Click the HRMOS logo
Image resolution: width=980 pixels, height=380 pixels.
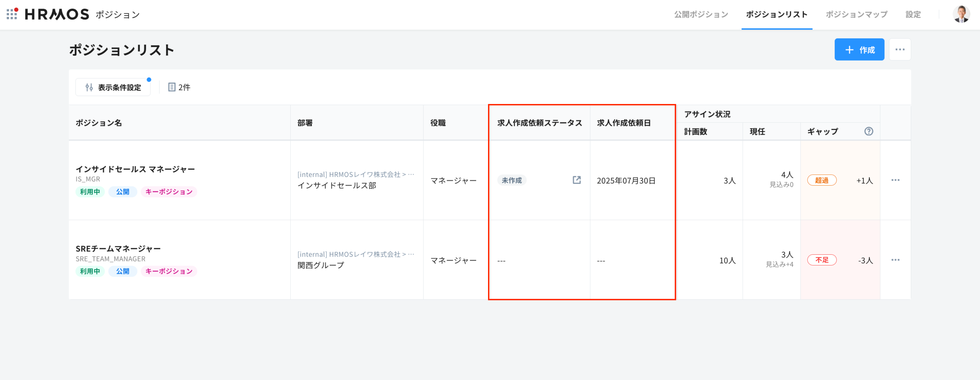57,14
